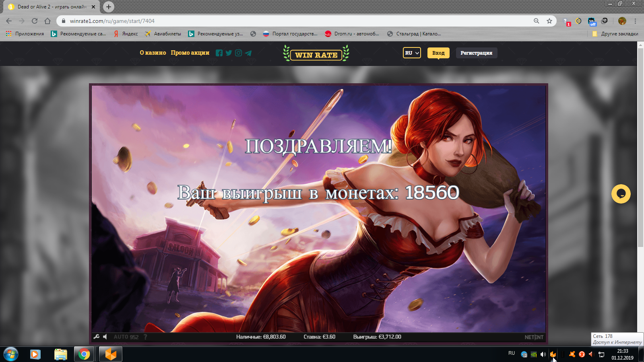644x362 pixels.
Task: Open the game help question mark
Action: (x=145, y=337)
